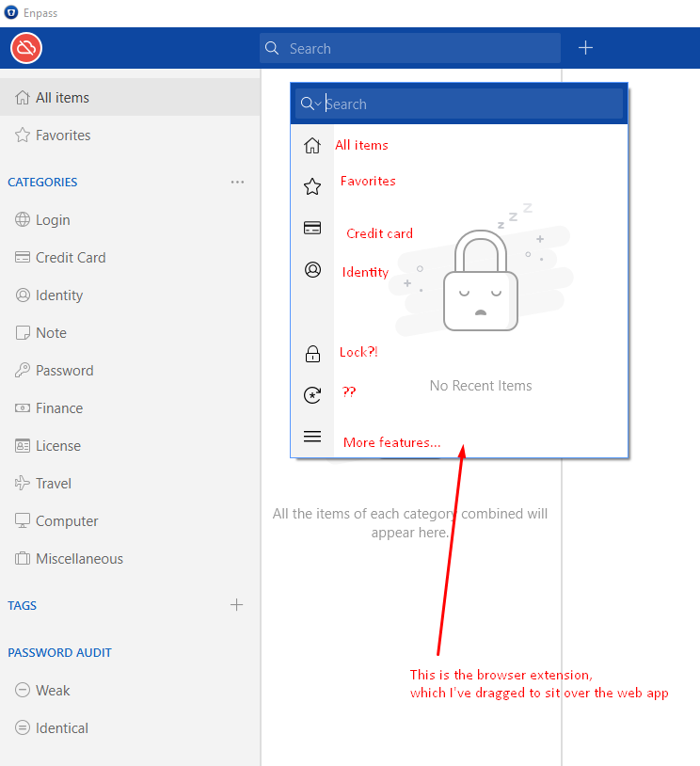Image resolution: width=700 pixels, height=766 pixels.
Task: Select the Password category
Action: pos(130,371)
